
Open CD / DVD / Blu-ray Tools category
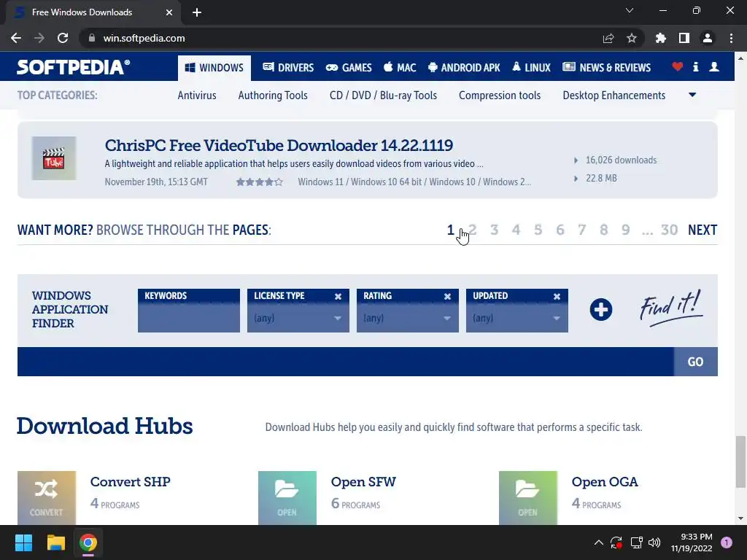[x=383, y=96]
